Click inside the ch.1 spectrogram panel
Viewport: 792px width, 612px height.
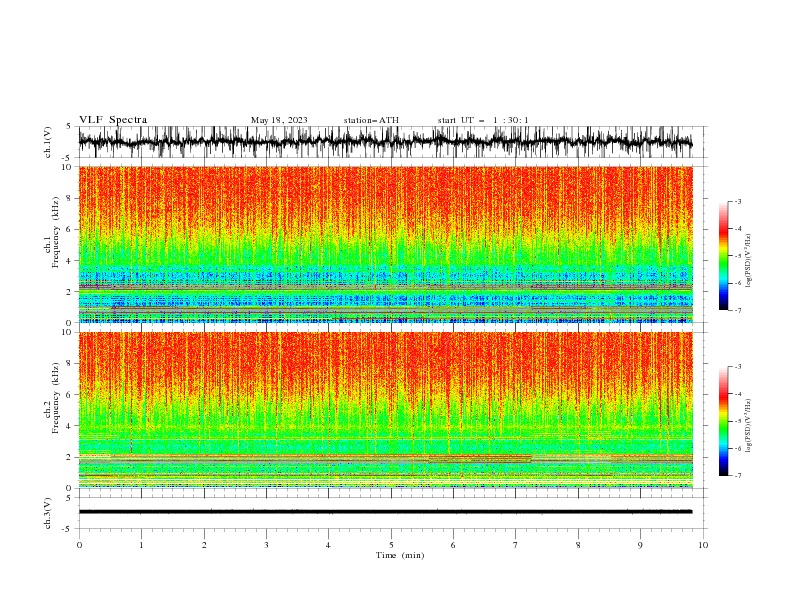pyautogui.click(x=385, y=244)
